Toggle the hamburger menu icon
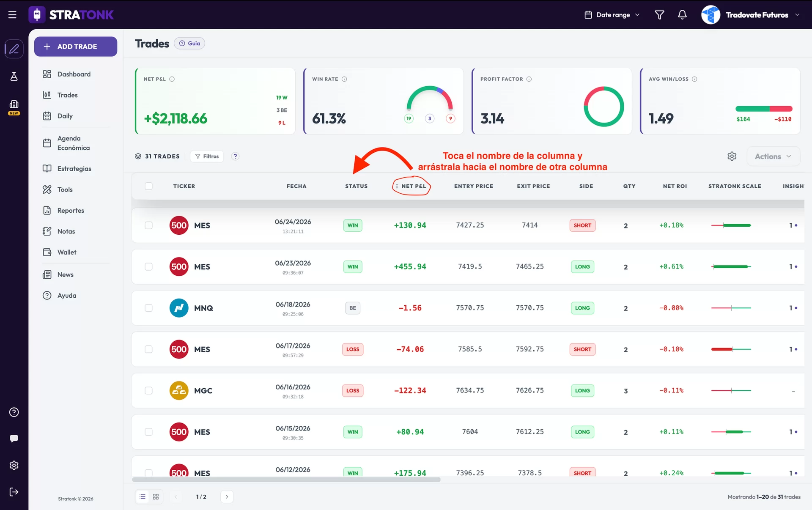The height and width of the screenshot is (510, 812). point(12,15)
